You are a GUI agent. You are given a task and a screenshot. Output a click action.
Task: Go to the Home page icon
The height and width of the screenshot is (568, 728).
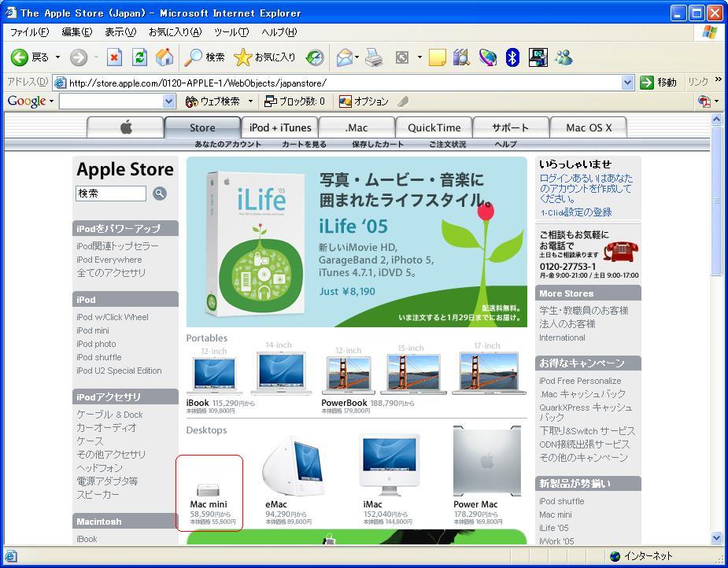pos(164,57)
